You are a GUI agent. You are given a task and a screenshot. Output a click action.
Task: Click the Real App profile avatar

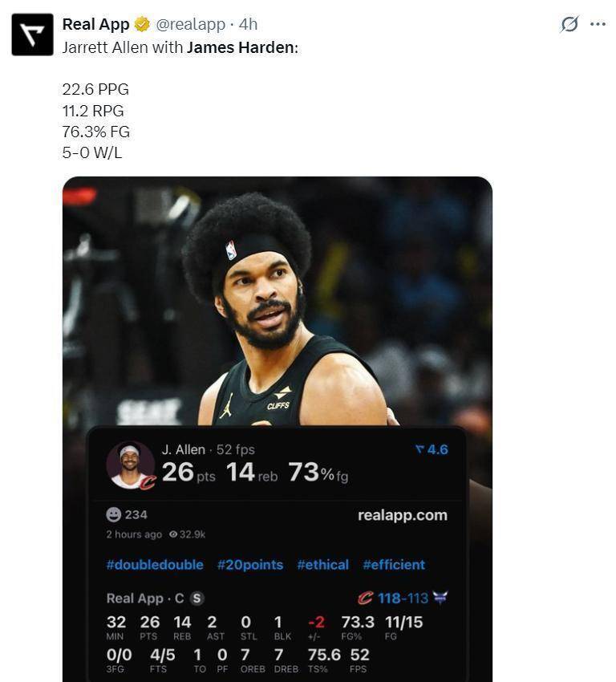click(x=32, y=35)
